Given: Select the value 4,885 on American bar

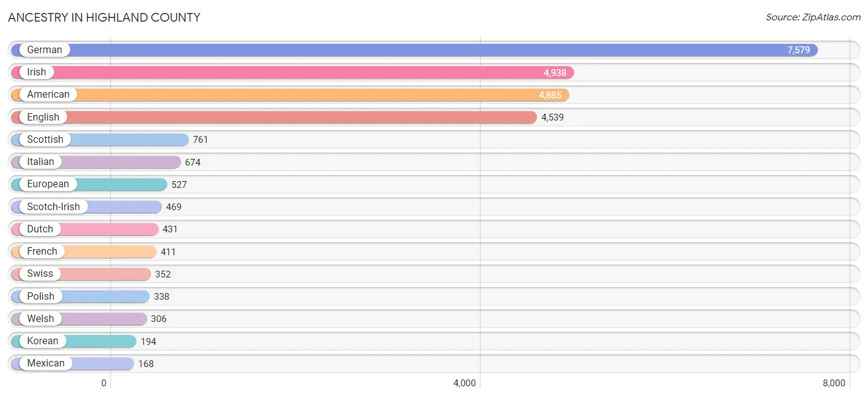Looking at the screenshot, I should [x=550, y=95].
